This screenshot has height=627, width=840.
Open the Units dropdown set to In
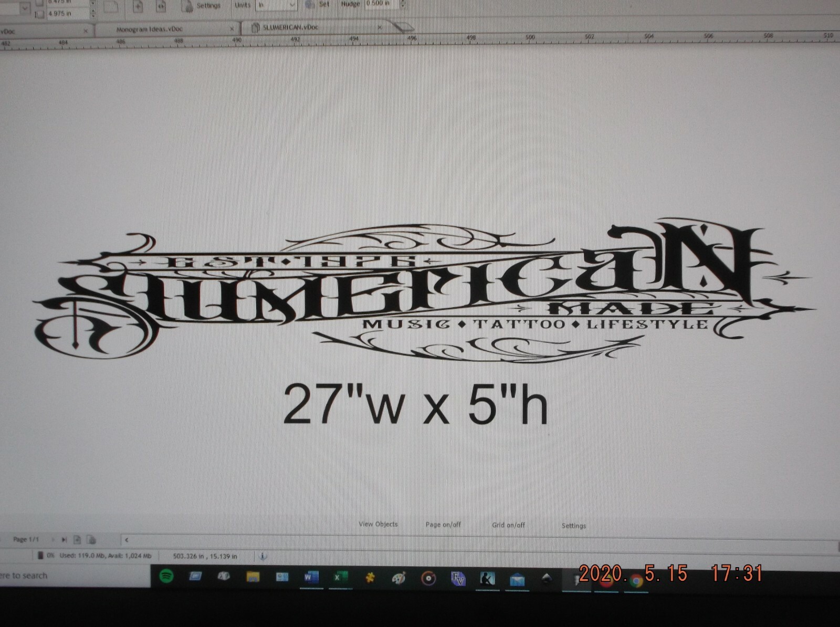(276, 5)
